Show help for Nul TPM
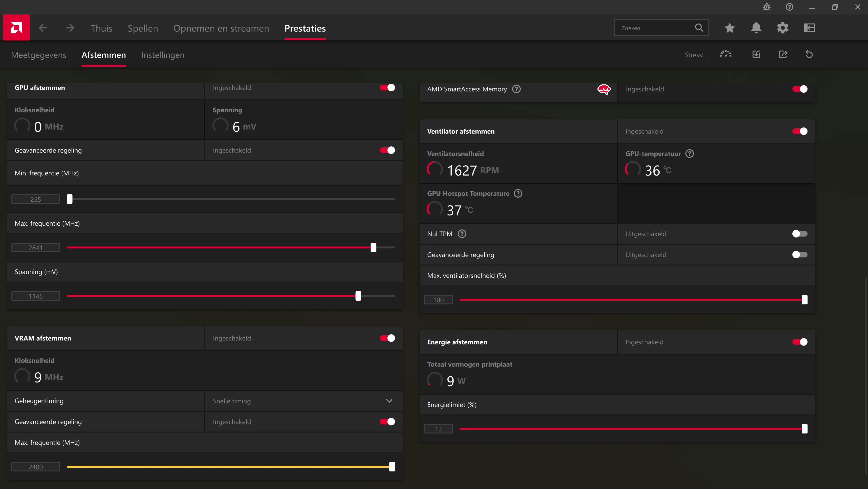The height and width of the screenshot is (489, 868). (462, 234)
